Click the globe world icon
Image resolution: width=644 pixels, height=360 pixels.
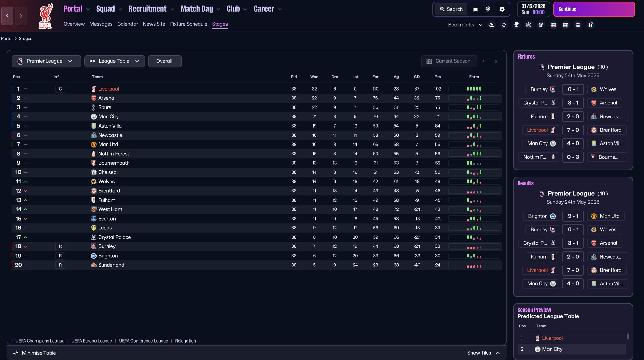tap(488, 9)
